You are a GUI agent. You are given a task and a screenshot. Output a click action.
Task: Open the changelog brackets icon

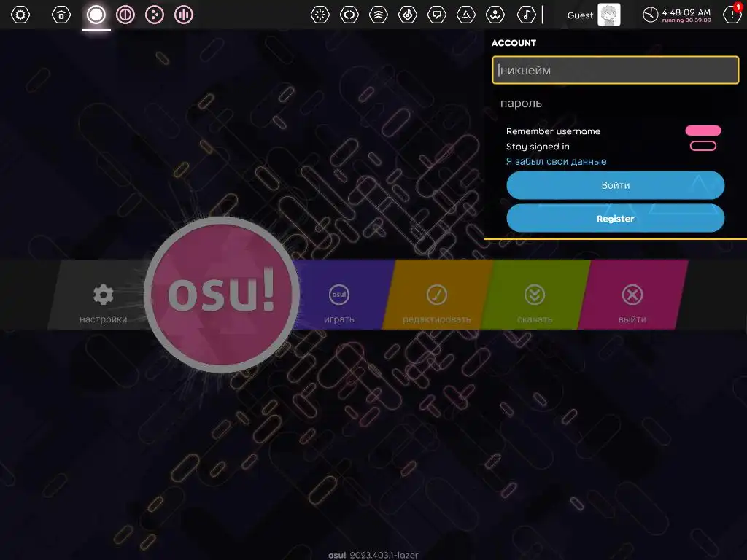point(349,15)
